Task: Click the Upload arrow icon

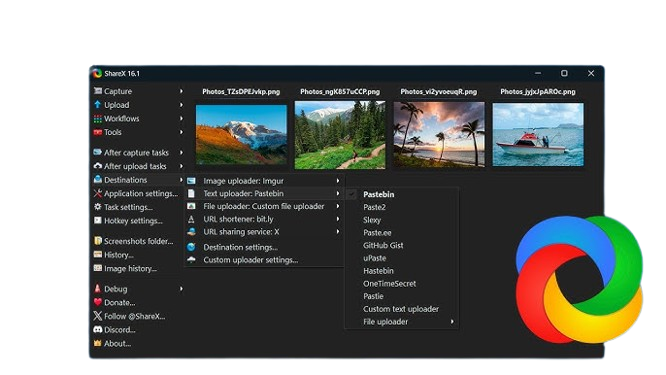Action: coord(98,104)
